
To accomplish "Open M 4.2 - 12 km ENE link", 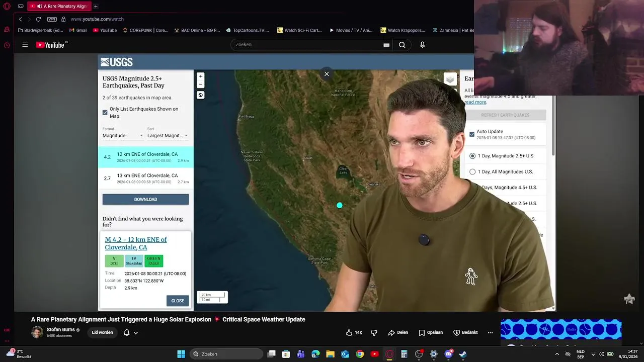I will tap(136, 243).
